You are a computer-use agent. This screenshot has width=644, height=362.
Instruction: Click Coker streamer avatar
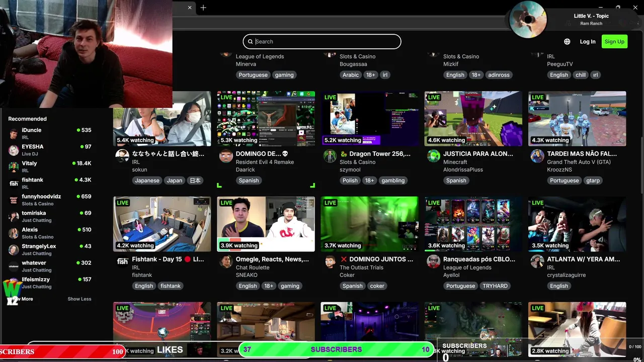coord(330,261)
